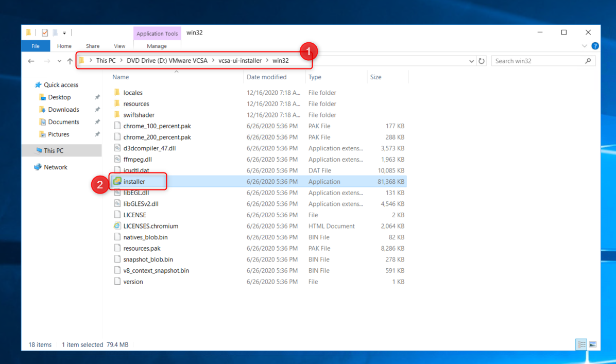Click the LICENSES.chromium HTML file icon
Image resolution: width=616 pixels, height=364 pixels.
(x=117, y=226)
